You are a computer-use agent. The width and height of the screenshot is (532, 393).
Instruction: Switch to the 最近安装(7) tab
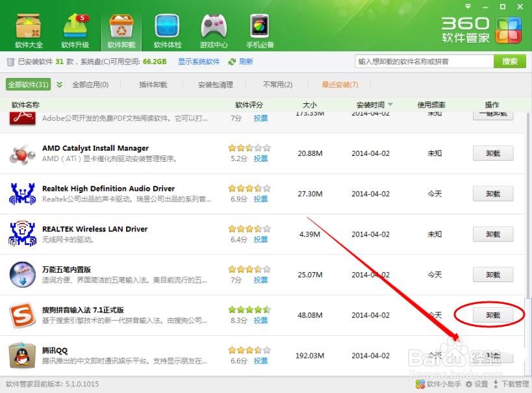point(340,84)
